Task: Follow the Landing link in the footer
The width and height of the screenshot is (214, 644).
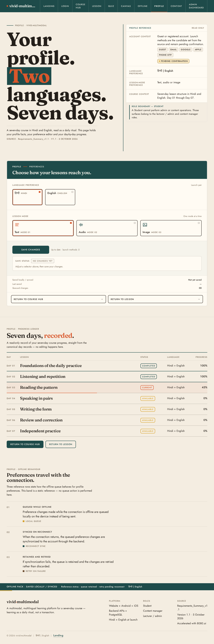Action: [x=58, y=635]
